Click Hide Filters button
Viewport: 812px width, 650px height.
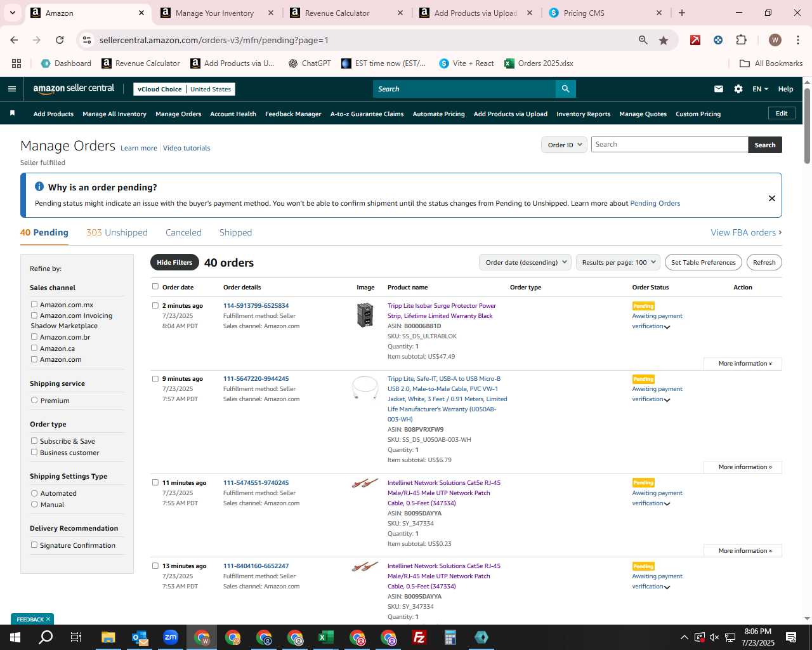click(174, 262)
